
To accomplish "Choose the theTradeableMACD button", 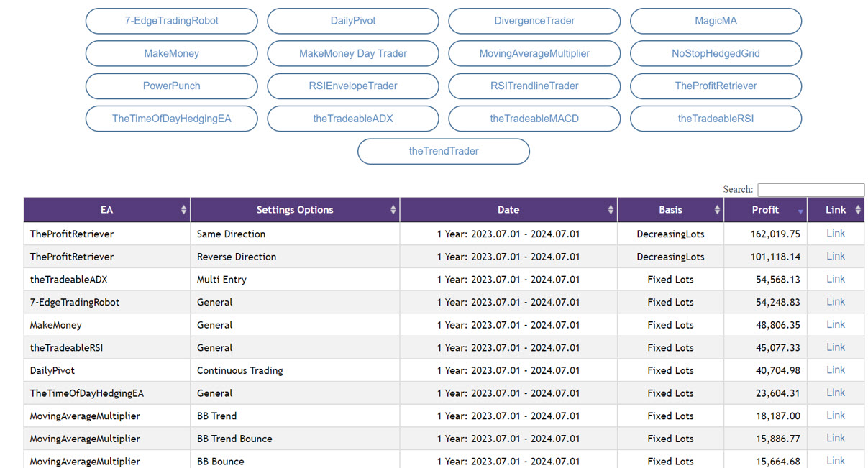I will (x=534, y=119).
